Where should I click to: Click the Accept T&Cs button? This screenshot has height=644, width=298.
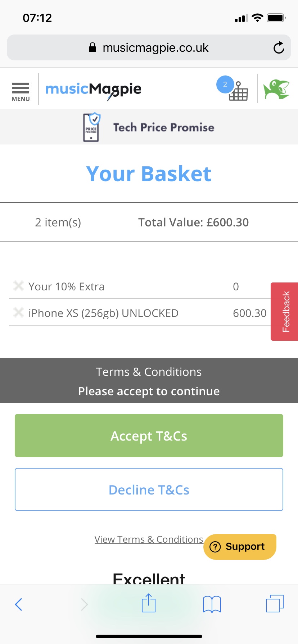pyautogui.click(x=149, y=436)
